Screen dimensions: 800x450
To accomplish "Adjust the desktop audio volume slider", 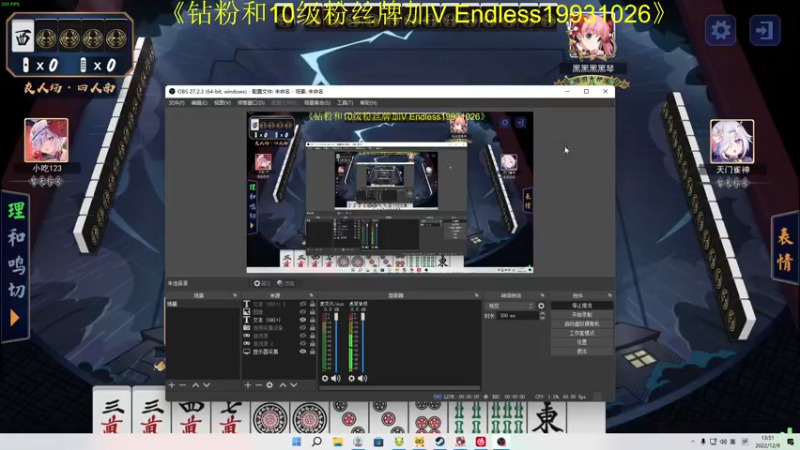I will [x=363, y=343].
